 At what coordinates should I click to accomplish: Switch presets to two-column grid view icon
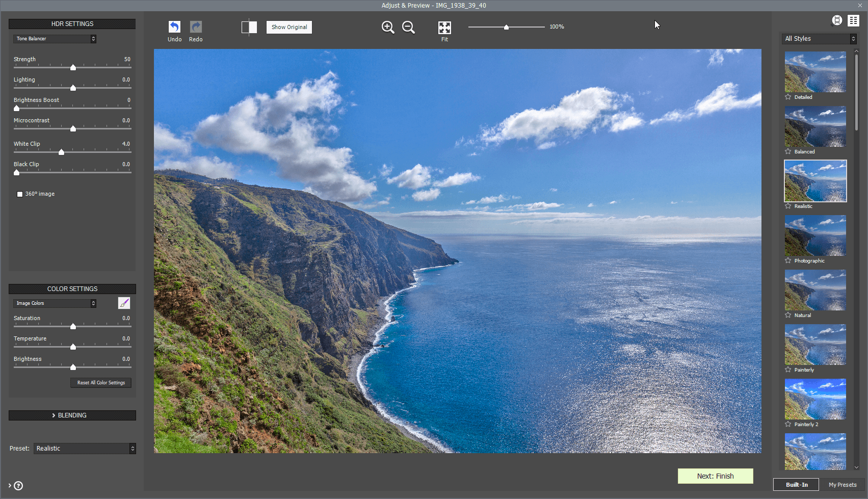click(x=853, y=20)
